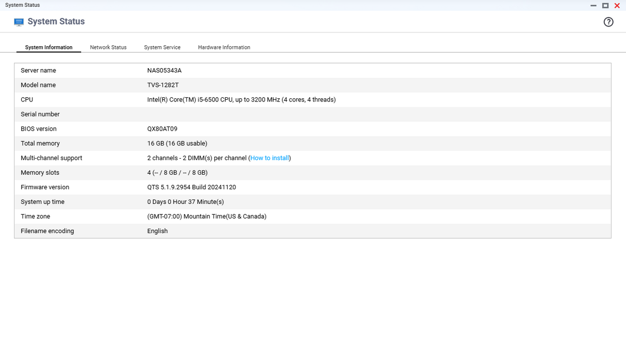Select the memory slots value text
The image size is (626, 364).
click(x=177, y=173)
